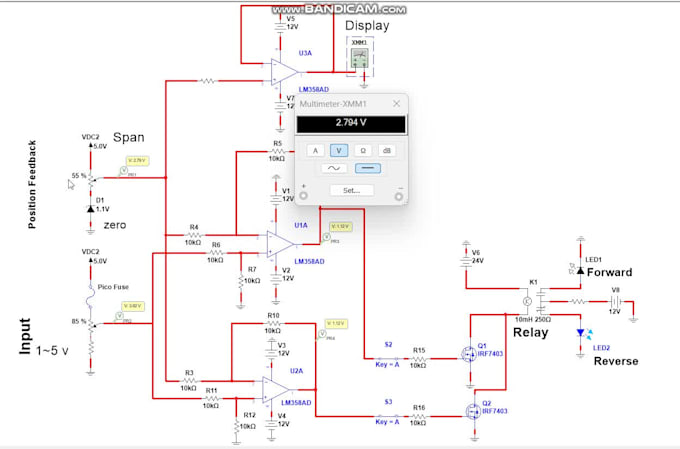680x449 pixels.
Task: Select the "zero" text label
Action: point(115,225)
